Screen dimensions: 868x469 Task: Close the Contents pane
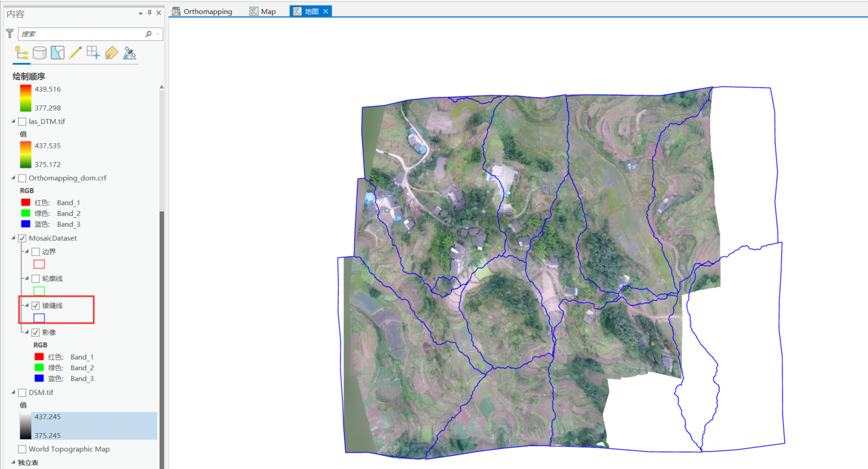click(158, 12)
